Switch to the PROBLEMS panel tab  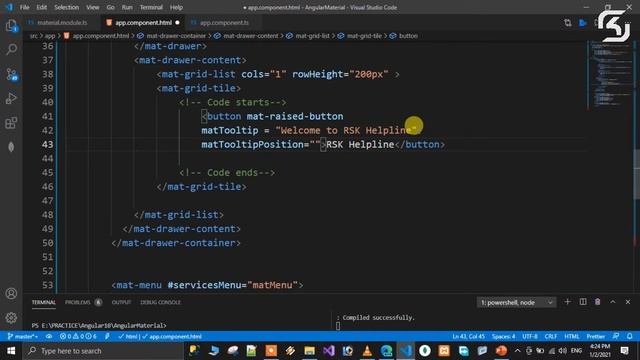tap(78, 302)
